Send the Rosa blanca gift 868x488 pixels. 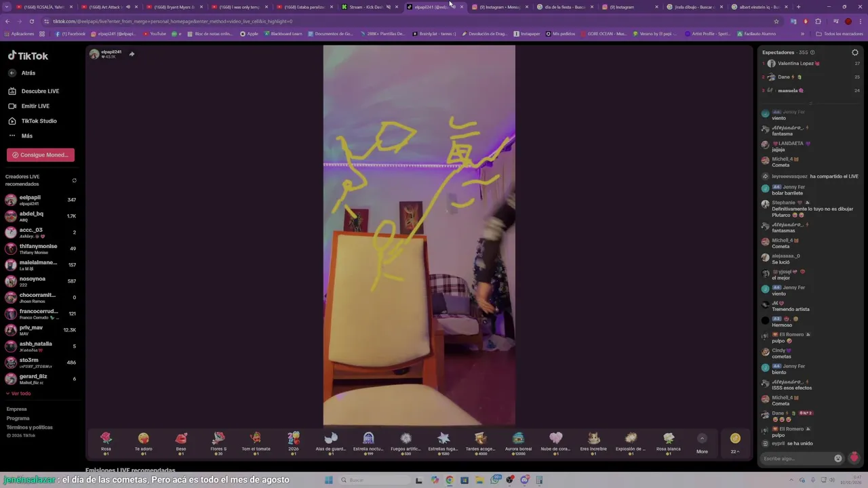tap(668, 443)
